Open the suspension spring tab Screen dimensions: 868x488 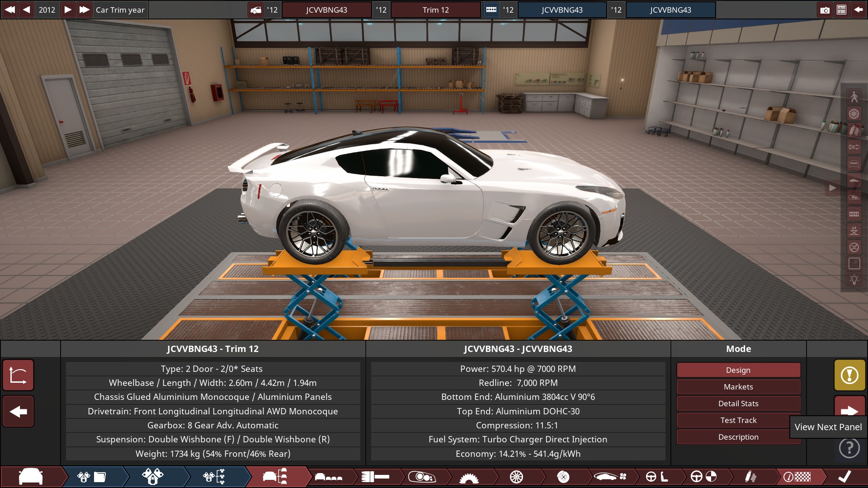point(750,477)
